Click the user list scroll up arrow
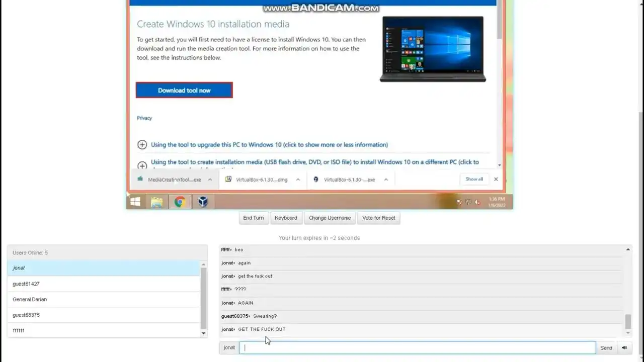This screenshot has width=644, height=362. pos(203,264)
